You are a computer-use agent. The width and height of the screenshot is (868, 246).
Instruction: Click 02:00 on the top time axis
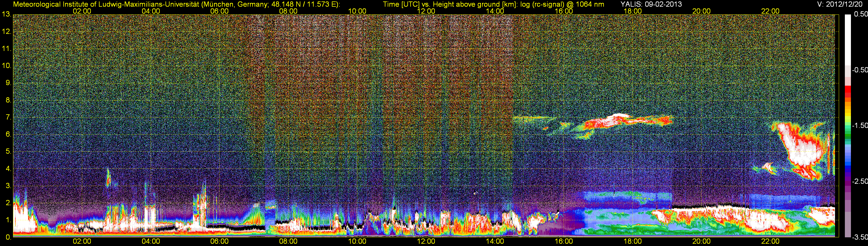click(x=82, y=11)
